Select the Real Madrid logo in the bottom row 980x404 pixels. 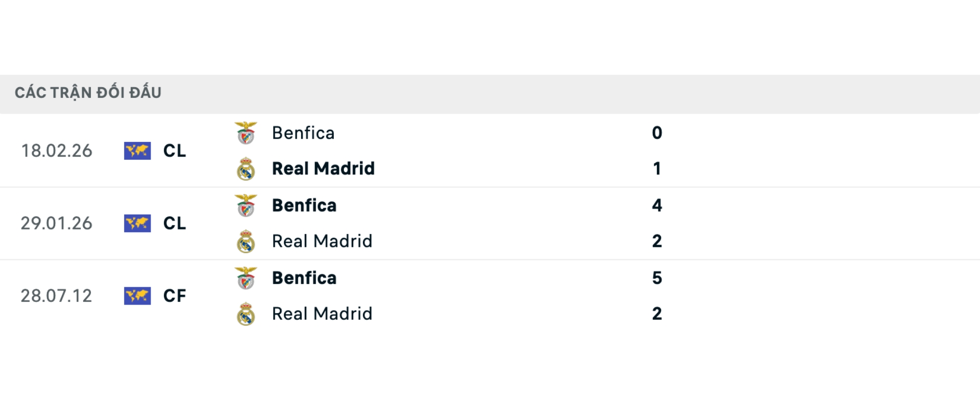pyautogui.click(x=246, y=313)
